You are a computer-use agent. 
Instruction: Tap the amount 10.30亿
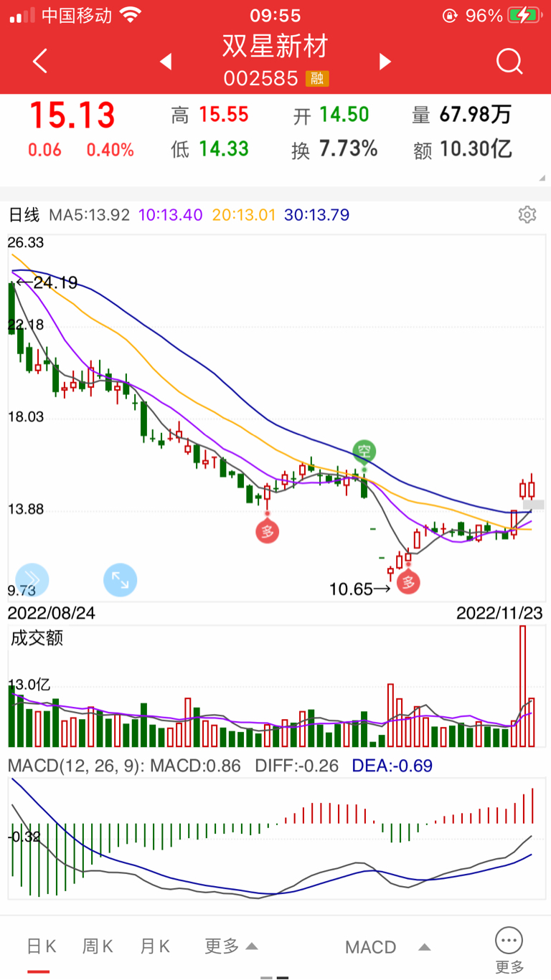pos(476,149)
